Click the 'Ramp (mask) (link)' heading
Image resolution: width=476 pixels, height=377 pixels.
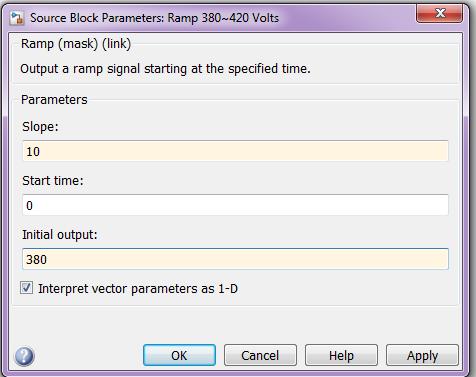76,44
